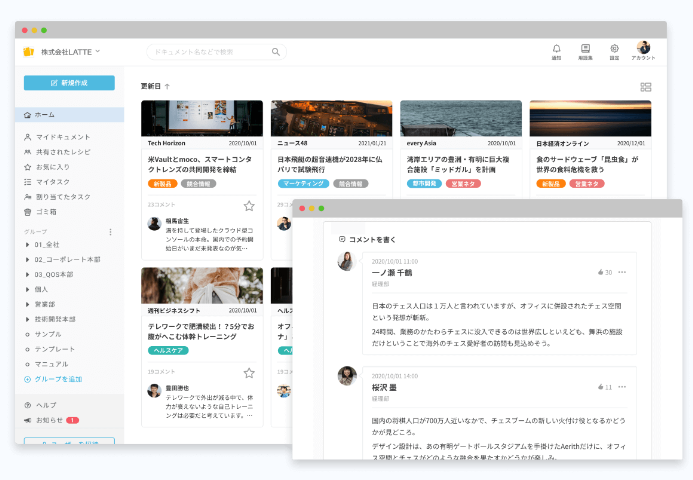Click 19コメント count on テレワーク card
The image size is (693, 480).
(x=161, y=372)
